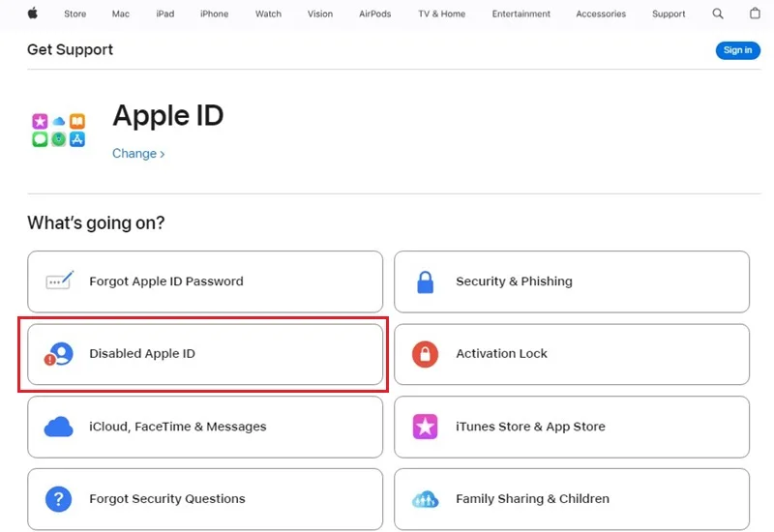The image size is (774, 532).
Task: Click the blue iCloud cloud icon
Action: tap(59, 427)
